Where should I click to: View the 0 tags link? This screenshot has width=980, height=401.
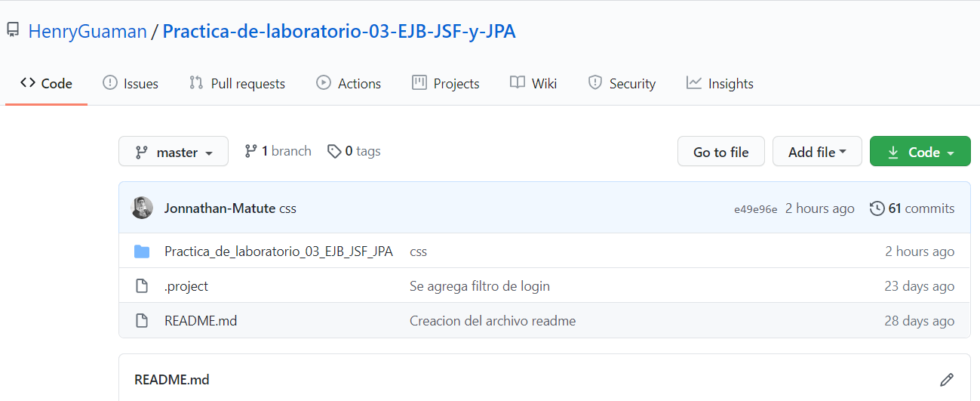(x=354, y=151)
